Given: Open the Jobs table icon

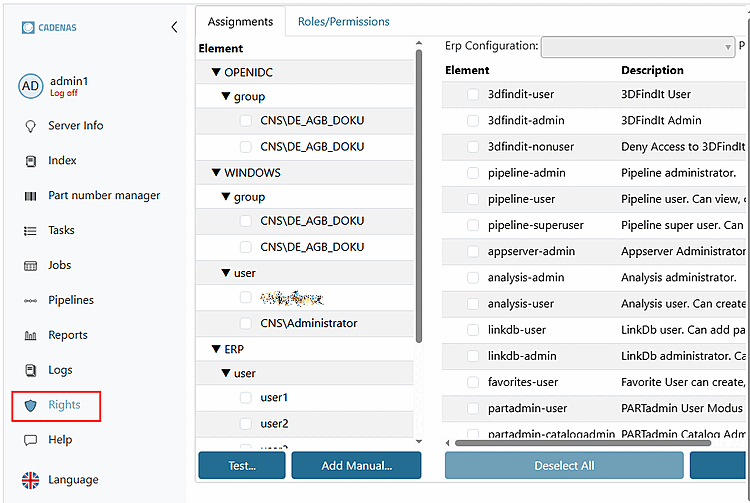Looking at the screenshot, I should (x=30, y=266).
